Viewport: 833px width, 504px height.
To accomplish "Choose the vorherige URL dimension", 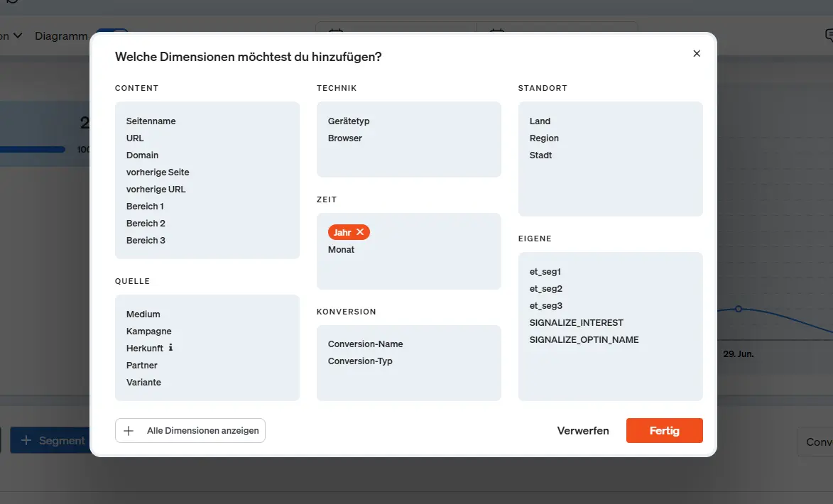I will pyautogui.click(x=156, y=189).
